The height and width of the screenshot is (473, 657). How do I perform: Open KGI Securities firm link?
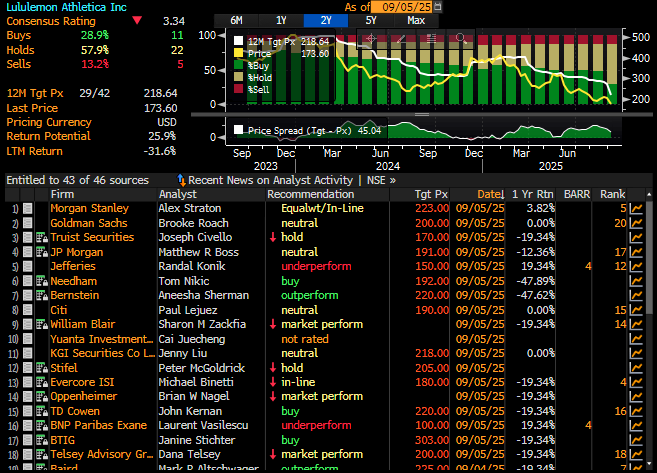pos(103,353)
